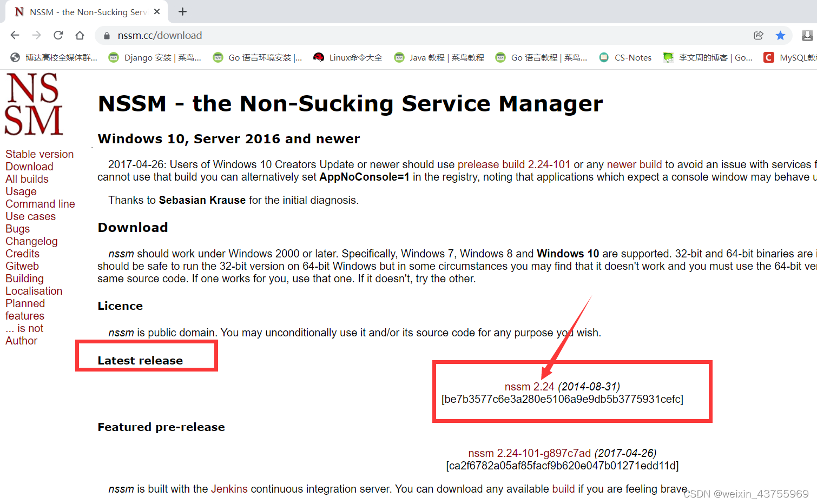
Task: Open the Stable version sidebar link
Action: [39, 154]
